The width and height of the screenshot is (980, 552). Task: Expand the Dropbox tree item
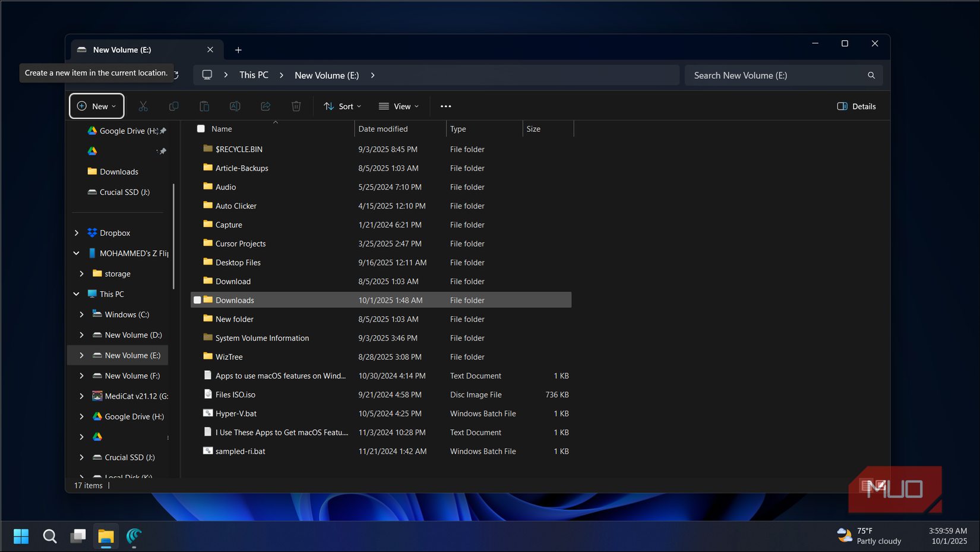76,232
